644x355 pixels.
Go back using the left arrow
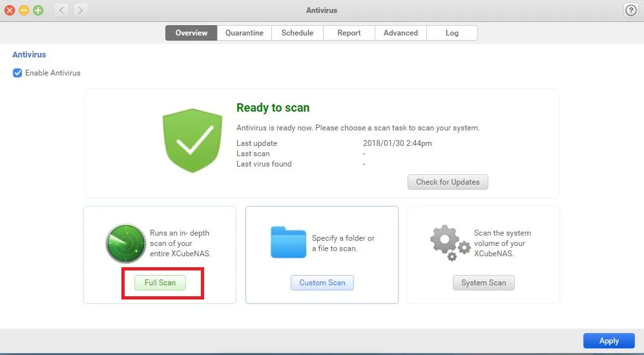(62, 10)
